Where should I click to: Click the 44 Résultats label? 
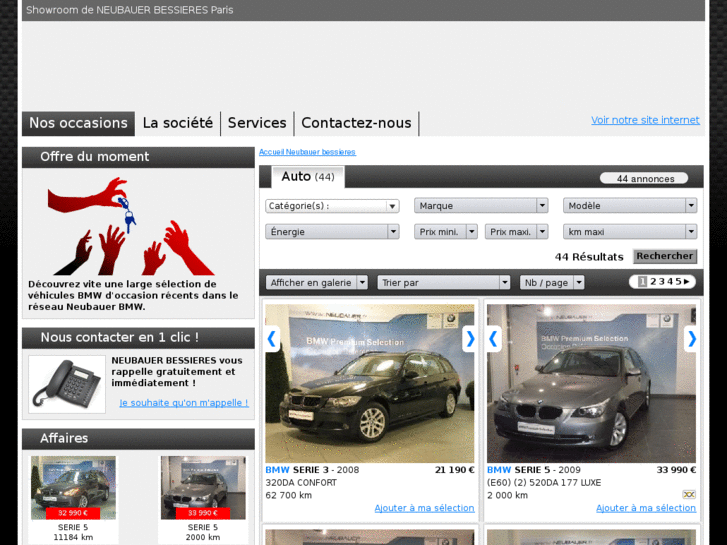point(589,256)
